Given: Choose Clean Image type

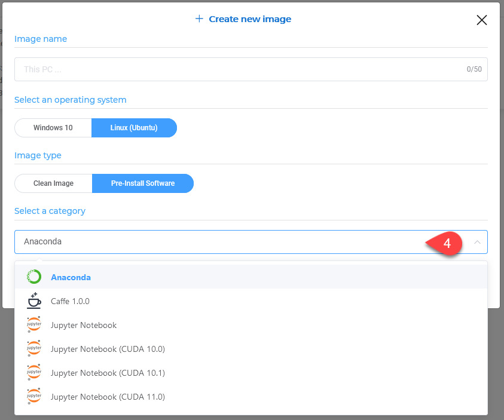Looking at the screenshot, I should tap(53, 183).
